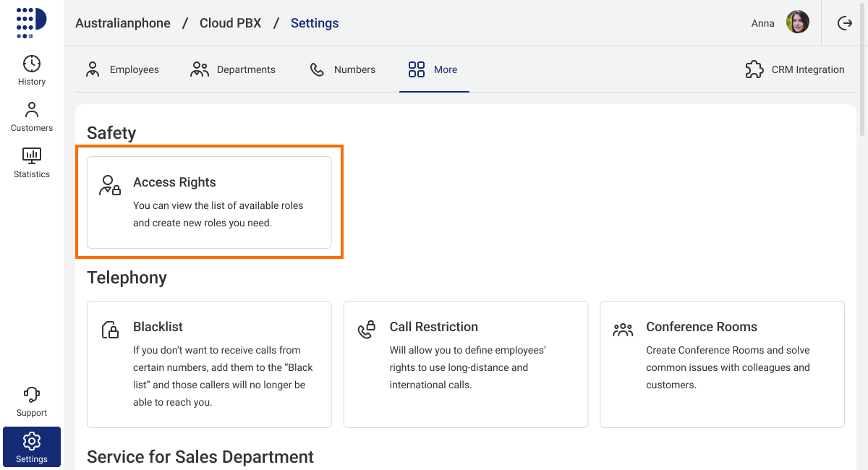868x470 pixels.
Task: Click the logout arrow icon
Action: (x=845, y=23)
